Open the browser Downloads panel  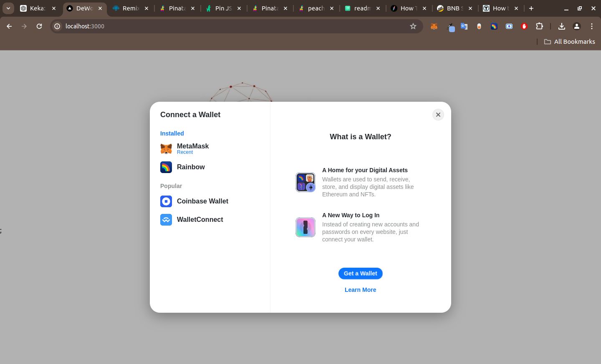coord(562,26)
